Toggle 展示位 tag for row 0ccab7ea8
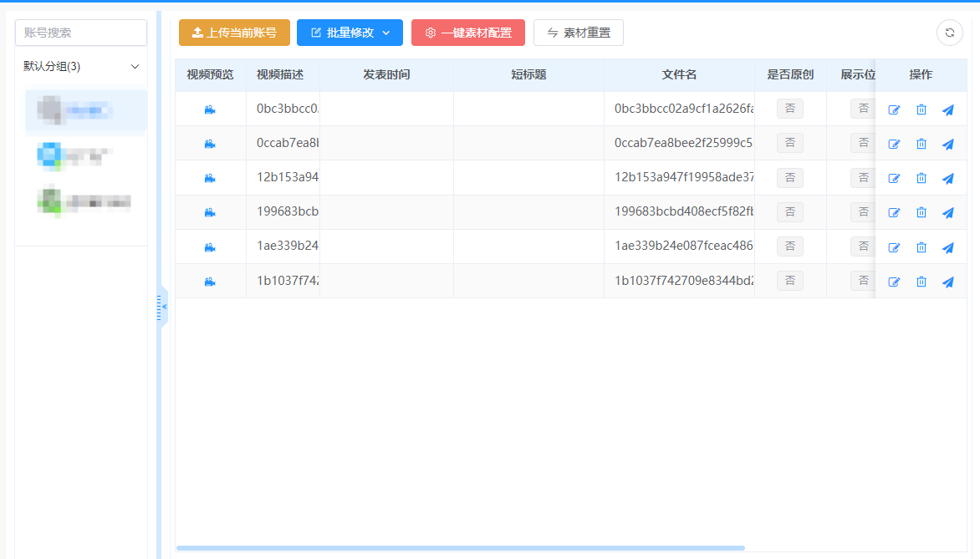This screenshot has height=559, width=980. 863,143
